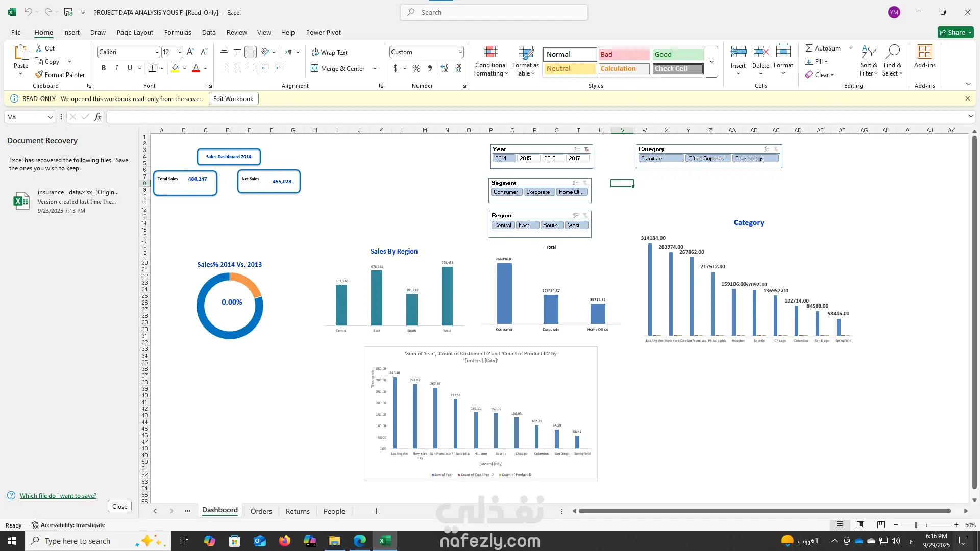This screenshot has height=551, width=980.
Task: Click the Merge & Center icon
Action: point(315,68)
